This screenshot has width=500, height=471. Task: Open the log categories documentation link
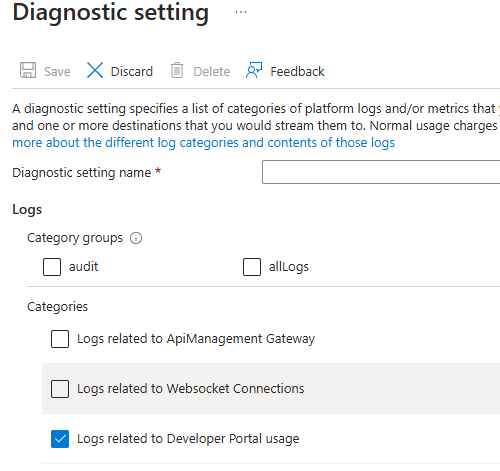click(203, 143)
